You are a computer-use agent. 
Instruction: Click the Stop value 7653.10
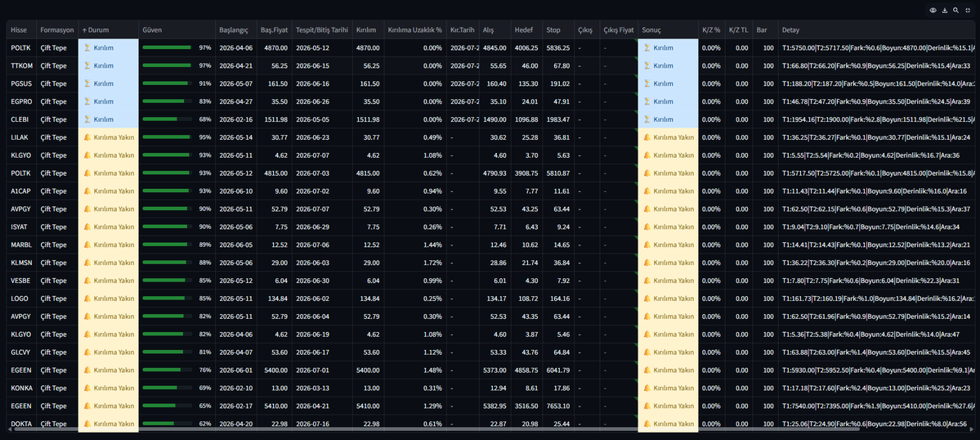pyautogui.click(x=558, y=406)
